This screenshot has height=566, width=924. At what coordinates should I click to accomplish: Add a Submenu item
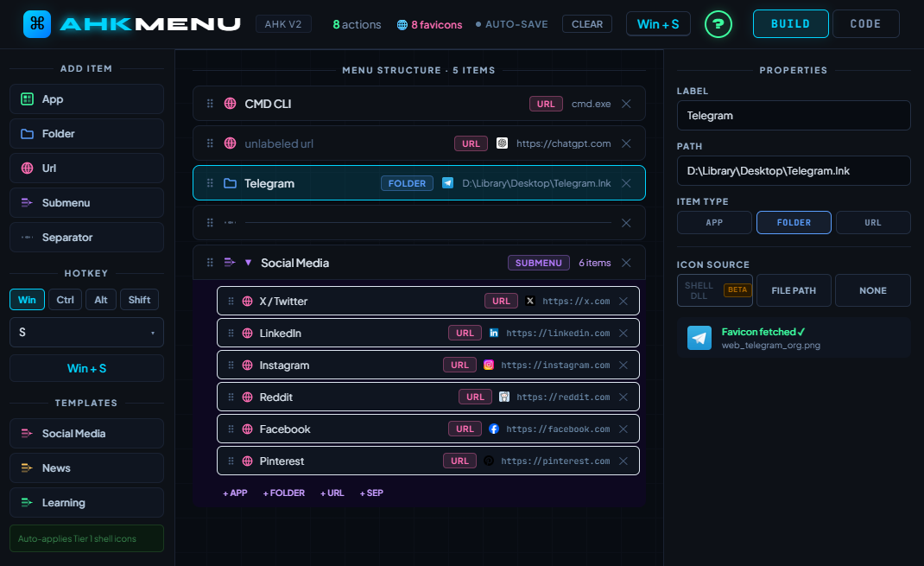[86, 203]
